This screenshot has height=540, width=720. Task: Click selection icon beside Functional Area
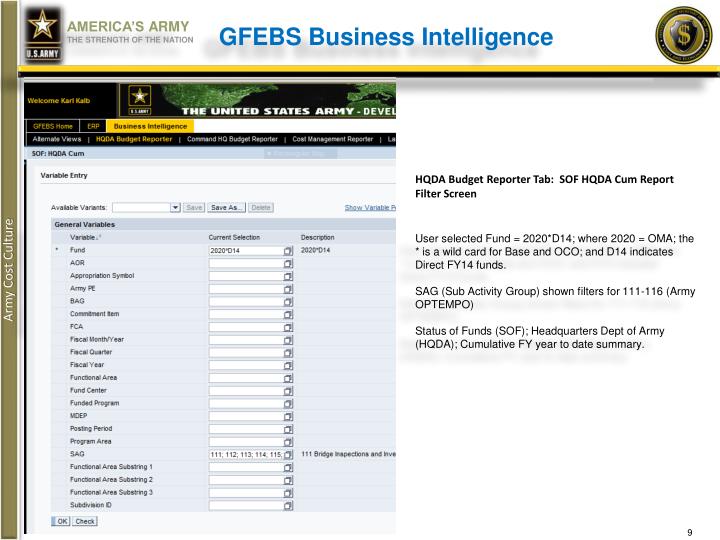tap(288, 378)
